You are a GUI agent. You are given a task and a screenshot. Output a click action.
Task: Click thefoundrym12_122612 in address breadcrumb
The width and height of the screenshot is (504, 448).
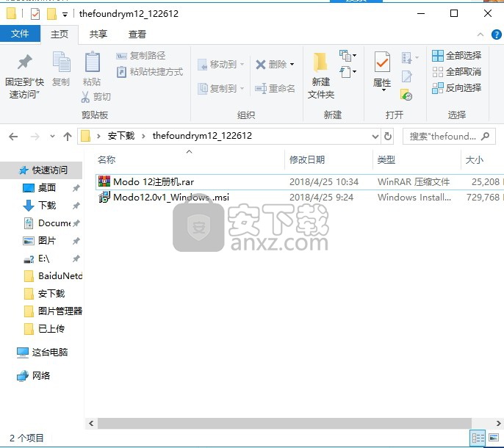point(202,136)
